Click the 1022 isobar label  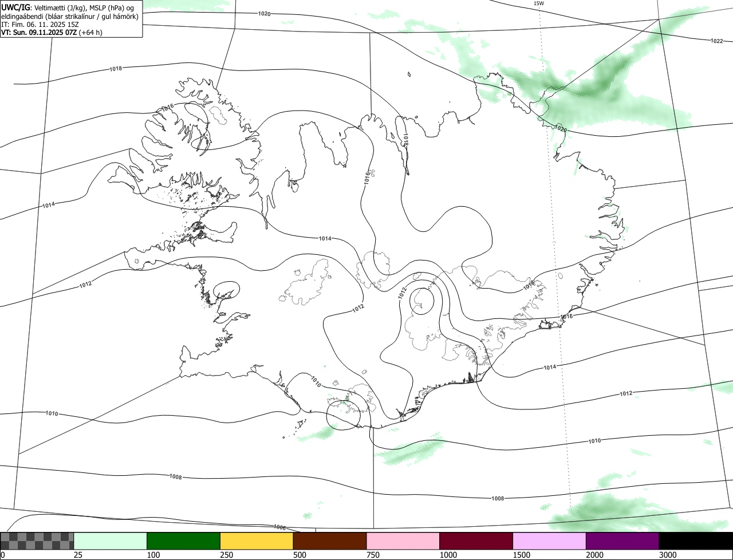pos(716,41)
